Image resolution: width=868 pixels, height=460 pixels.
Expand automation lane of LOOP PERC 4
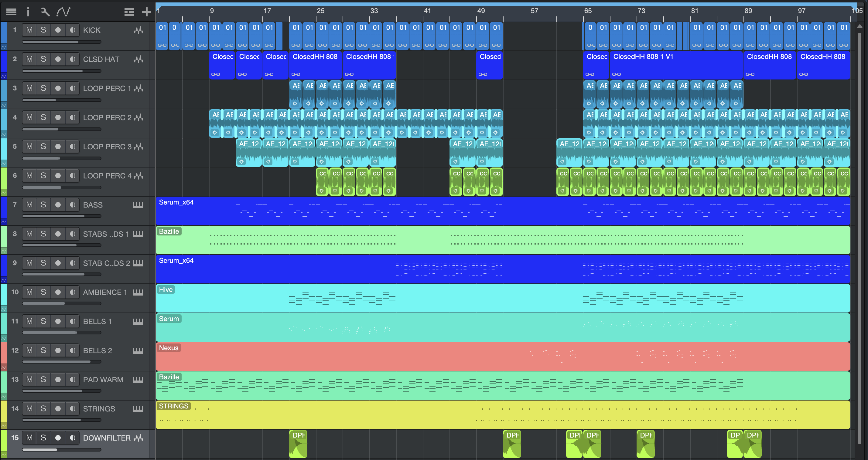pos(3,193)
